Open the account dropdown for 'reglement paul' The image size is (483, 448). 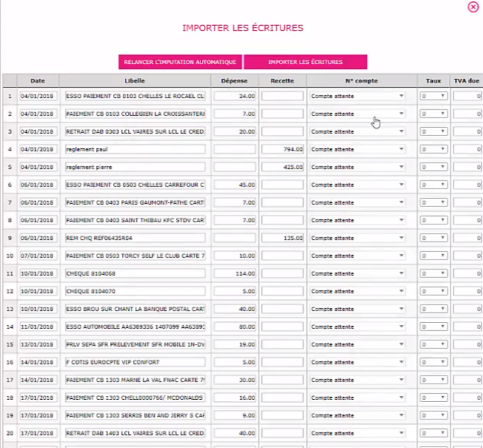357,149
